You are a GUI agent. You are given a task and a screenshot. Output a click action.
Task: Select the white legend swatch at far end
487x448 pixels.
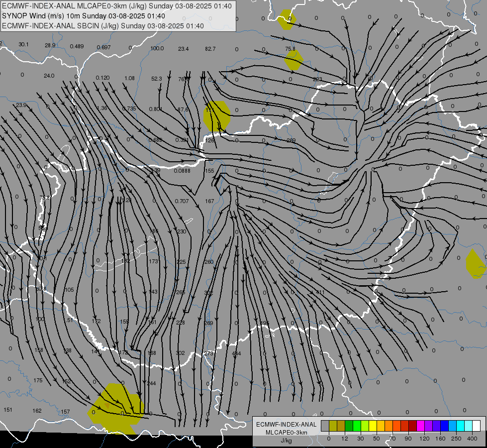477,426
